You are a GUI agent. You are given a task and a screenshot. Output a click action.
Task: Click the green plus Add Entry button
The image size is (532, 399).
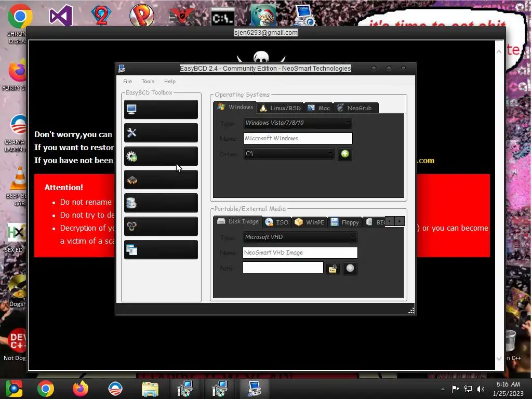pos(345,154)
